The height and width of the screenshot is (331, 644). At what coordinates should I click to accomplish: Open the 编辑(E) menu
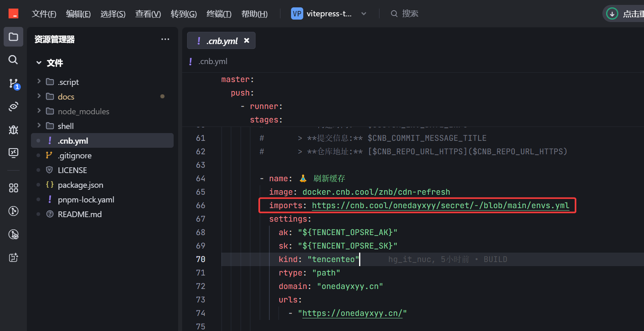click(x=78, y=14)
